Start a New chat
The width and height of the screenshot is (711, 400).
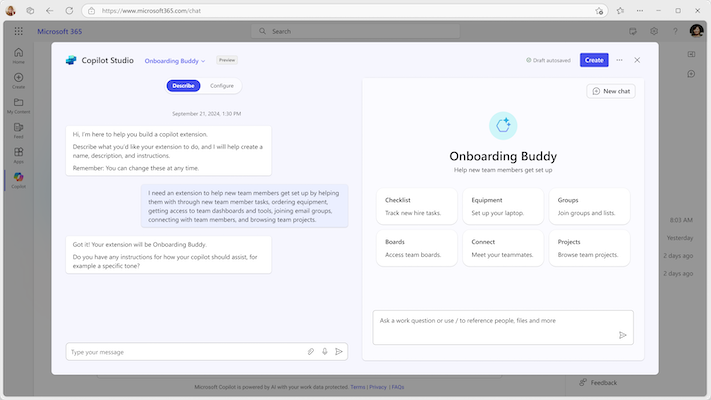(611, 91)
